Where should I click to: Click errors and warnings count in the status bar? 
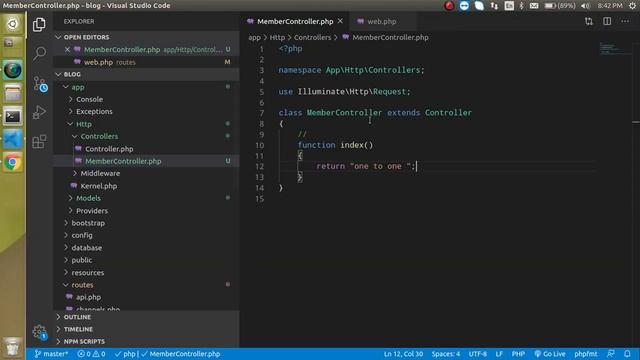pyautogui.click(x=91, y=354)
